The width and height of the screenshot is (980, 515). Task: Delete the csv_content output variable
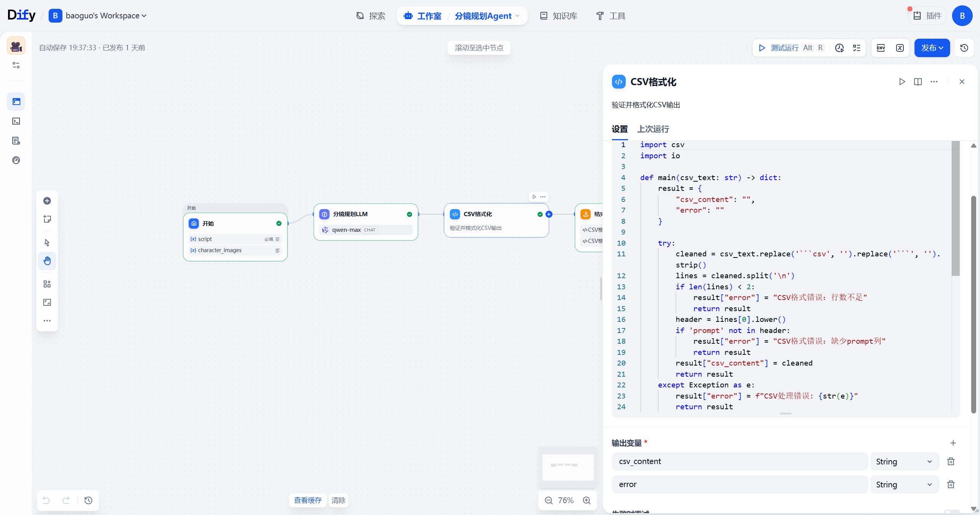[951, 461]
